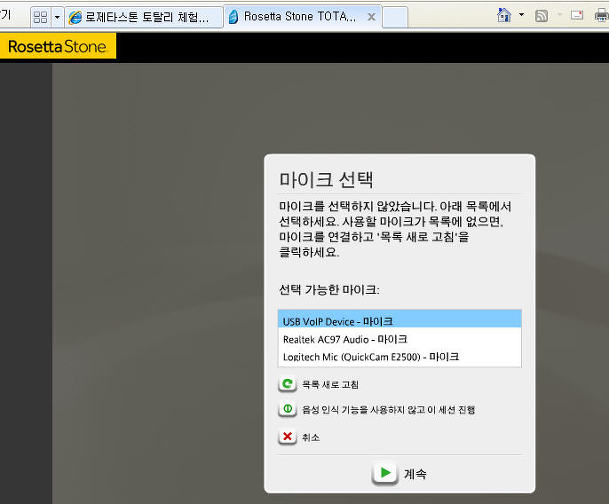This screenshot has width=609, height=504.
Task: Close the Rosetta Stone TOTA... tab
Action: coord(372,17)
